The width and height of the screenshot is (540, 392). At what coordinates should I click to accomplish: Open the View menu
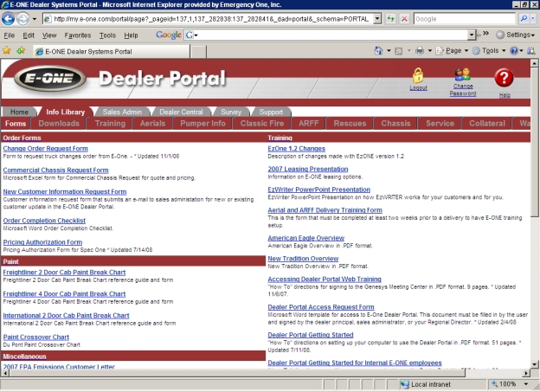tap(49, 35)
